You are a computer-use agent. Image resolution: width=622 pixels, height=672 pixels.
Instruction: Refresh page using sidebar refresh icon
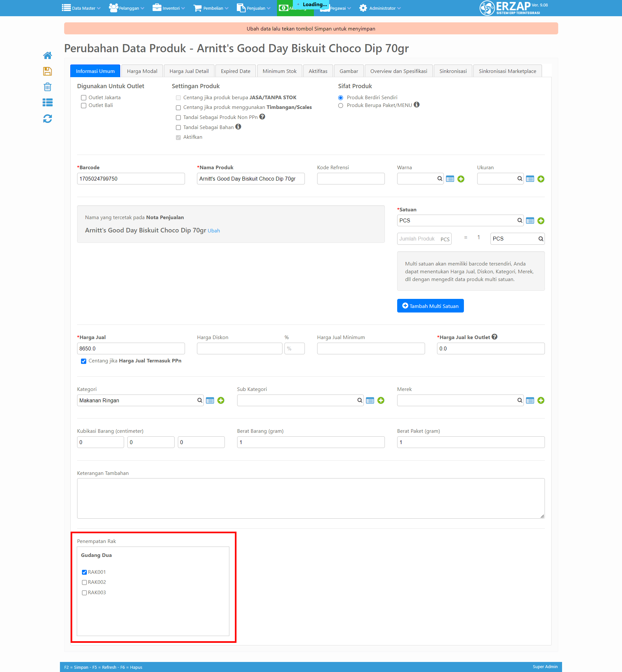[x=47, y=119]
